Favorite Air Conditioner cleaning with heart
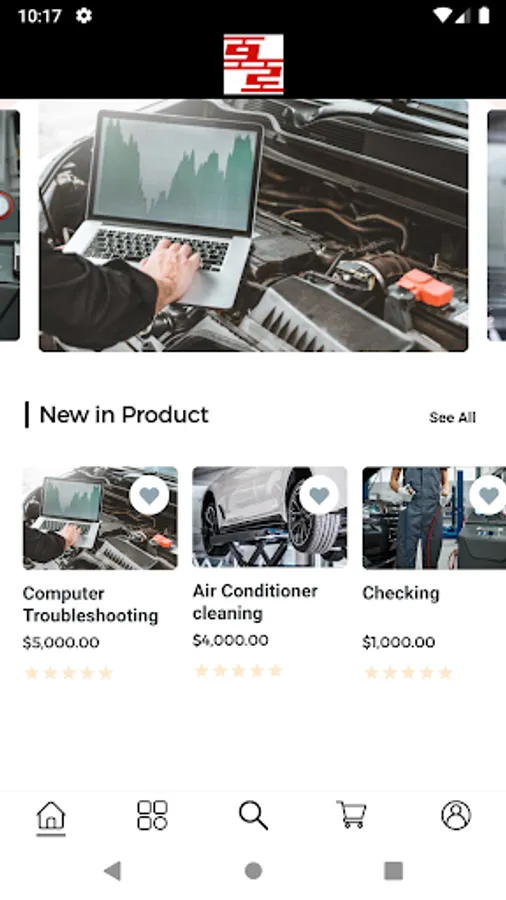 [319, 495]
